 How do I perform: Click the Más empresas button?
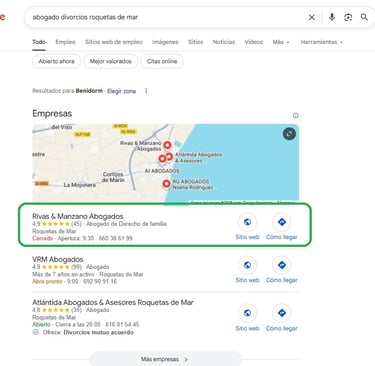click(165, 359)
